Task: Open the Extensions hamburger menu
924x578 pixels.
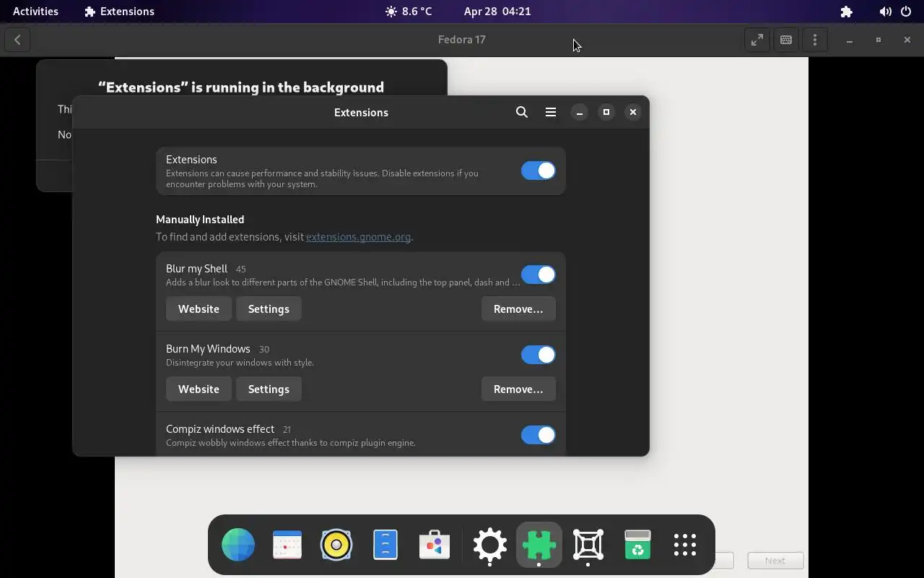Action: pyautogui.click(x=551, y=112)
